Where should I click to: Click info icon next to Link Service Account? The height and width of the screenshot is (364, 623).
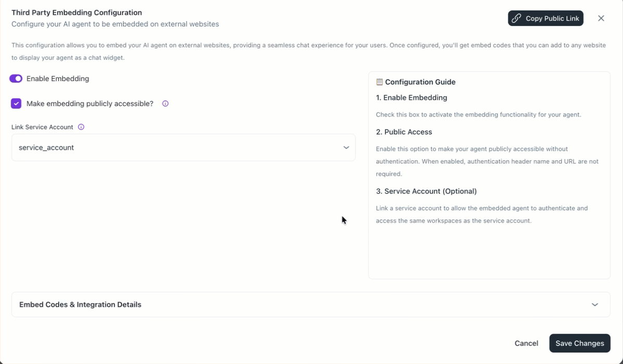tap(81, 127)
